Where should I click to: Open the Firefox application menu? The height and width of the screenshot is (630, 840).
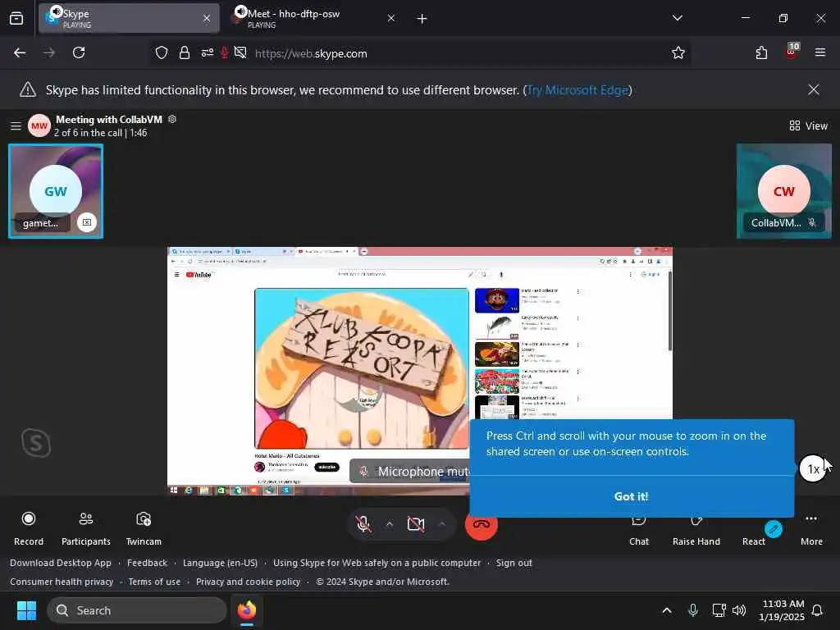819,52
